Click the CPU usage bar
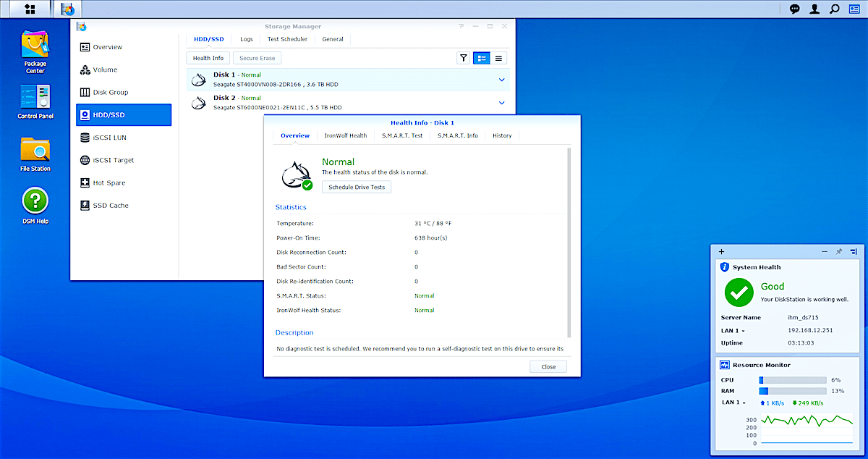 (x=793, y=379)
